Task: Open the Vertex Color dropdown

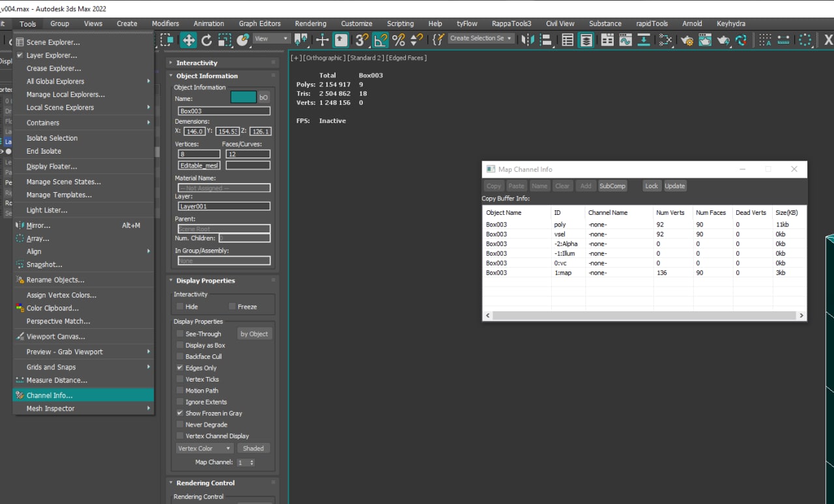Action: (205, 449)
